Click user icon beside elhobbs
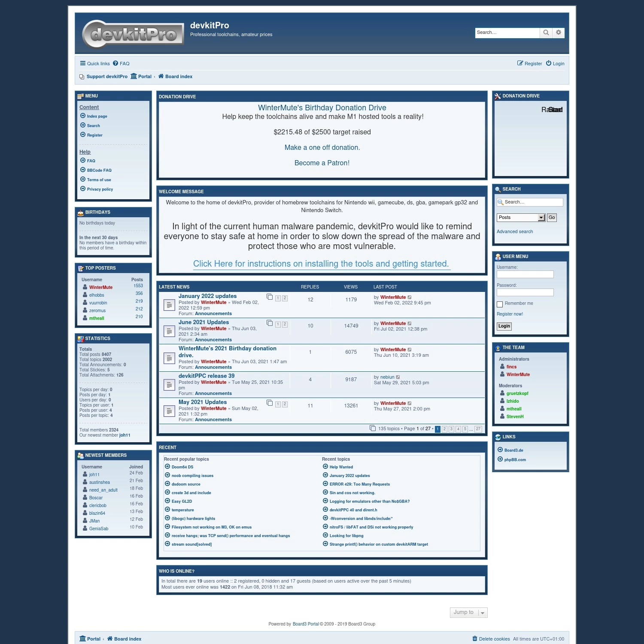The width and height of the screenshot is (644, 644). 85,295
